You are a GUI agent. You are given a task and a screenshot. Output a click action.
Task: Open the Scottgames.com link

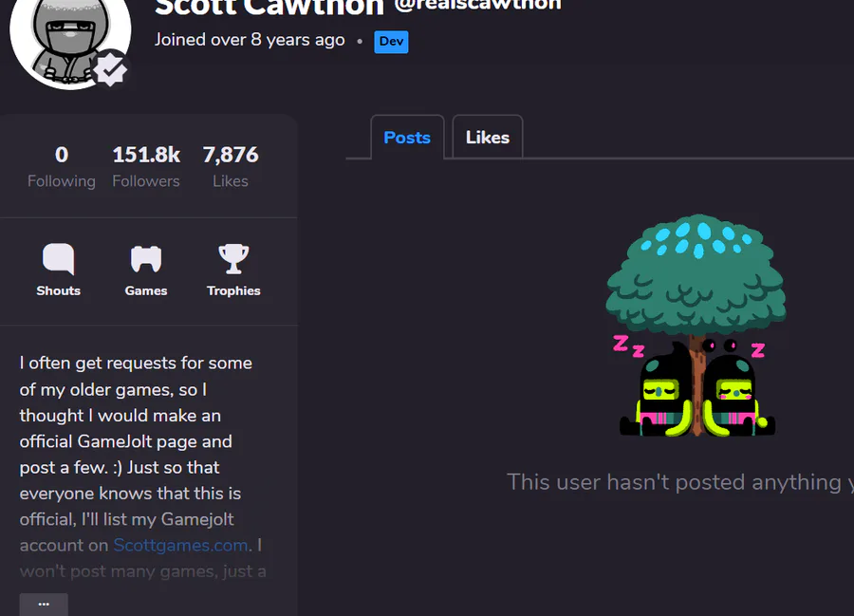pyautogui.click(x=180, y=545)
